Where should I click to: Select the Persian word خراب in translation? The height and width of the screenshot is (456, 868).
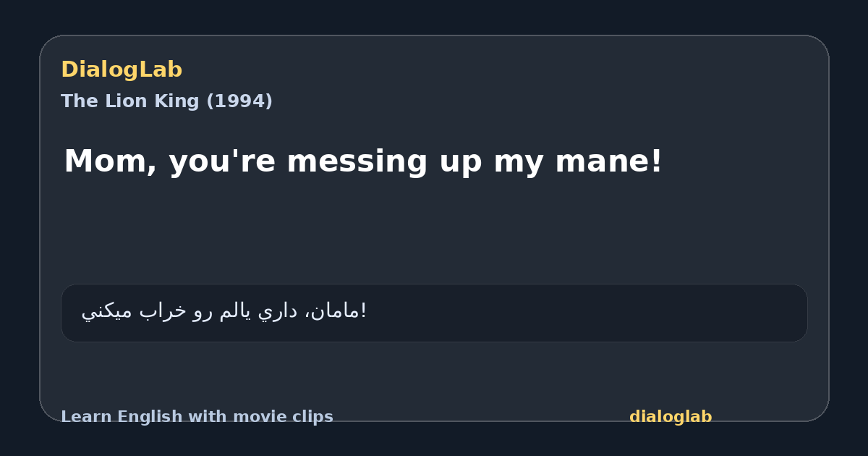[x=162, y=311]
